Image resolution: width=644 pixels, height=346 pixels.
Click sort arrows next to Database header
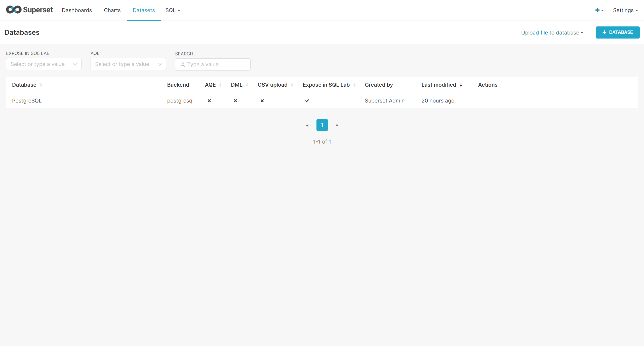[x=41, y=85]
